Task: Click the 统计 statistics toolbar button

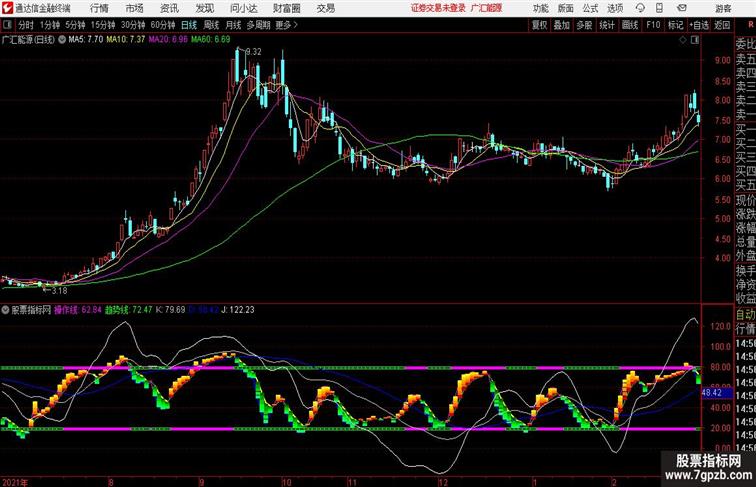Action: coord(607,25)
